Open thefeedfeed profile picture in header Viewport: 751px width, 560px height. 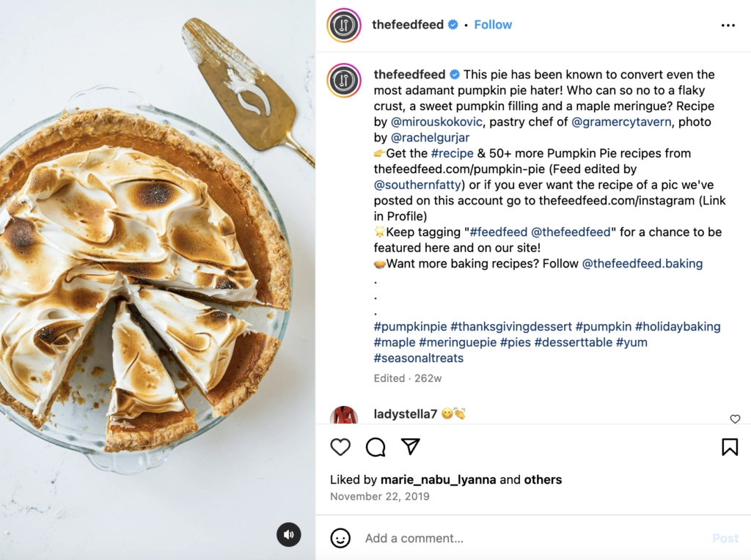[344, 26]
